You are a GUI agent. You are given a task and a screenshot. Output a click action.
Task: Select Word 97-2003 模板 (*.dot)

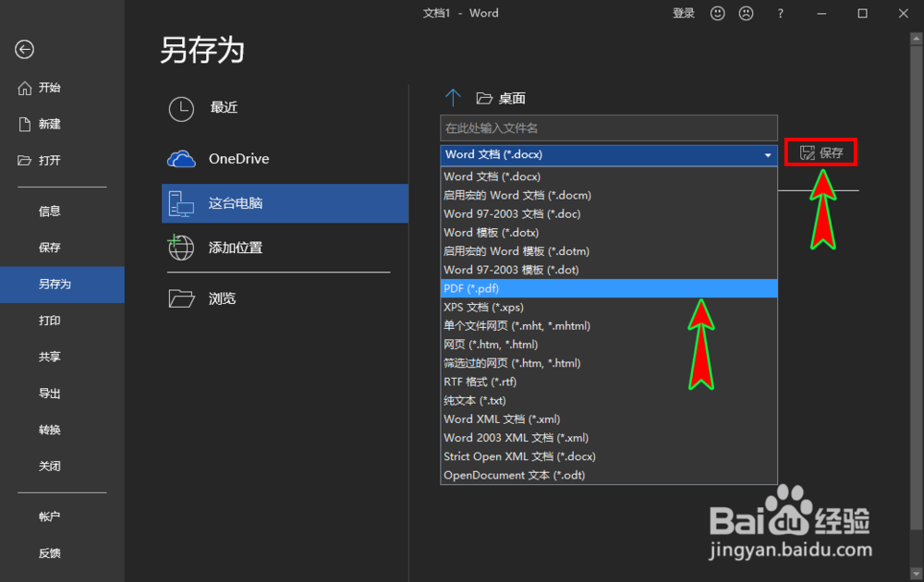point(609,270)
